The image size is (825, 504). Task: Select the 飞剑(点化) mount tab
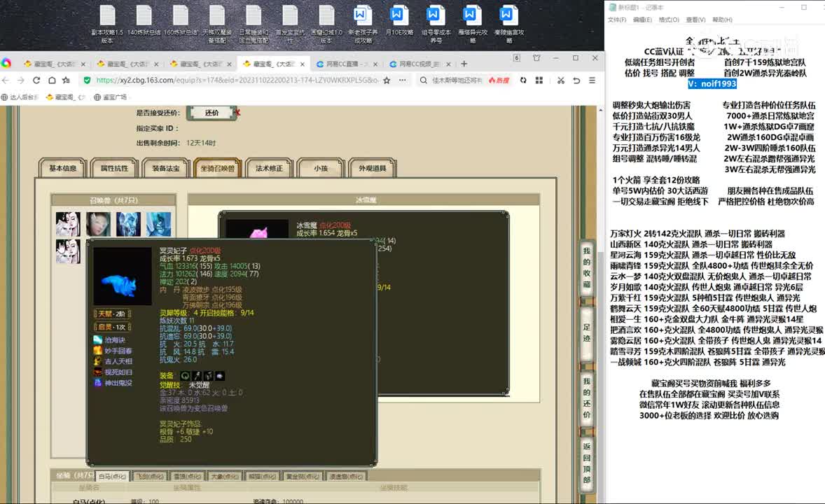point(149,477)
